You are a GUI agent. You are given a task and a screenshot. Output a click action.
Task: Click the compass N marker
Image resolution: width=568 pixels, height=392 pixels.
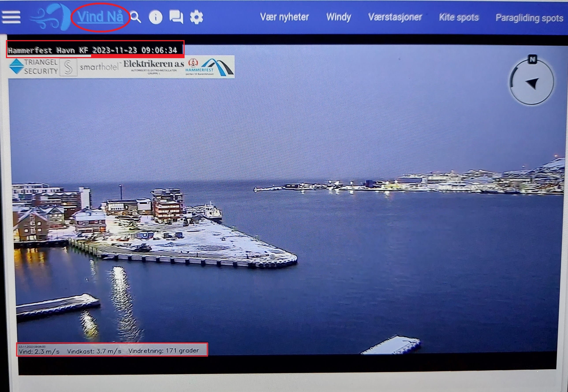tap(532, 59)
